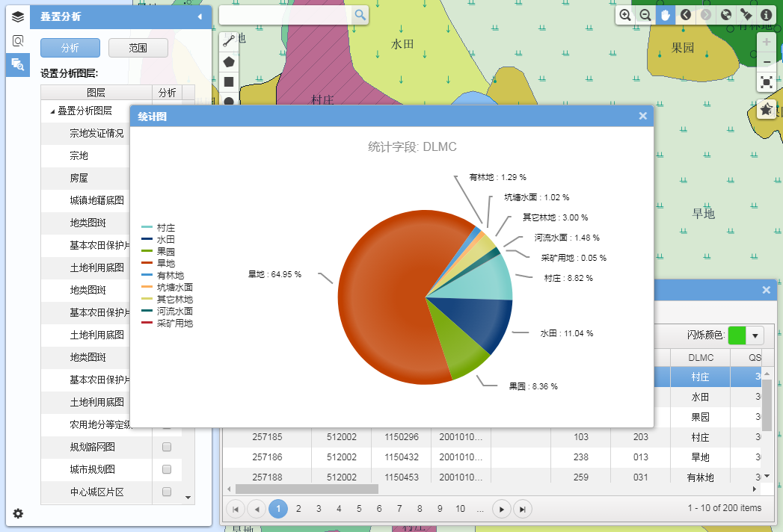
Task: Click the fit-to-extent map button
Action: (x=767, y=82)
